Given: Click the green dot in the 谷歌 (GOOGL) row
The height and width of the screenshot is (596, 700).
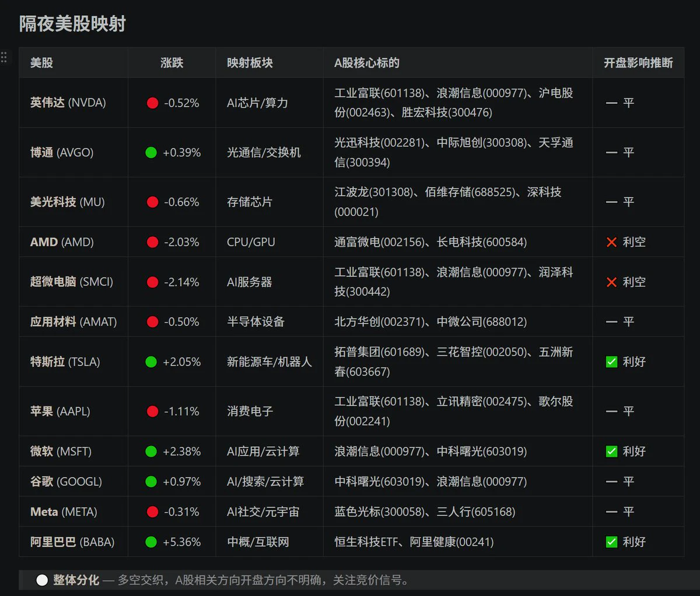Looking at the screenshot, I should (151, 482).
